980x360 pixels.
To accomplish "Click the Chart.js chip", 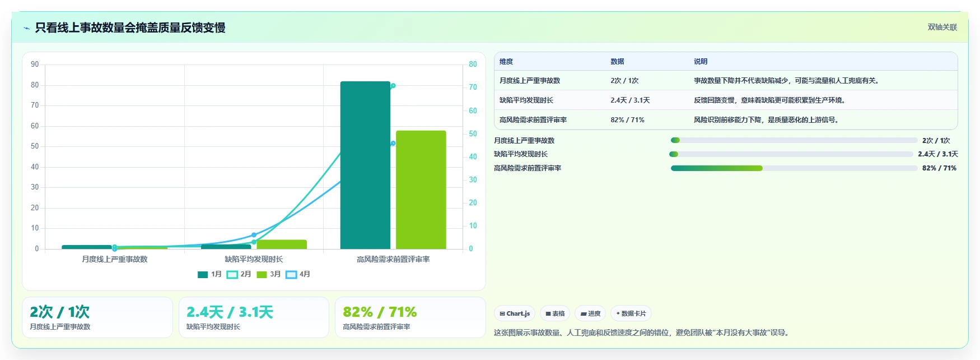I will point(515,313).
